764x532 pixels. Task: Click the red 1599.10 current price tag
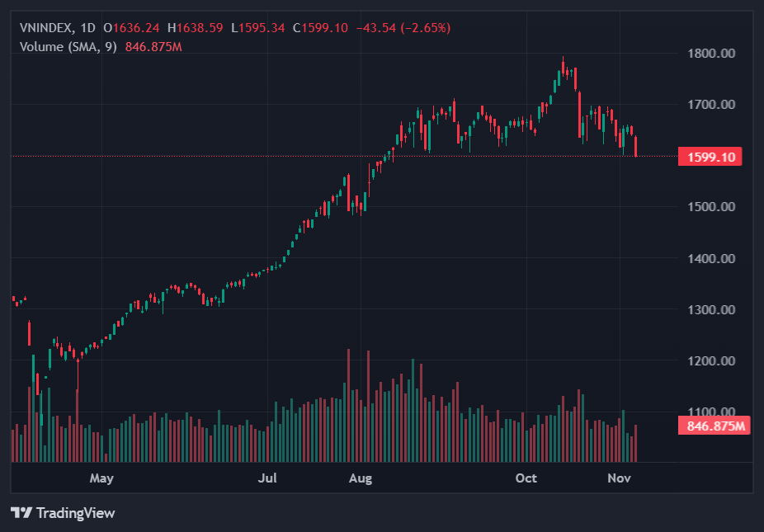(709, 157)
